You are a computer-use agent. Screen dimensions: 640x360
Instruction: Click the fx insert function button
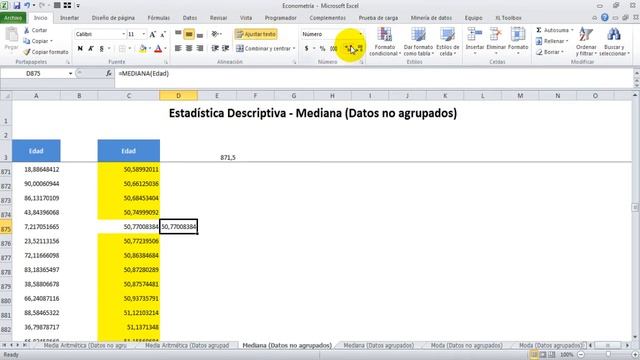point(109,73)
